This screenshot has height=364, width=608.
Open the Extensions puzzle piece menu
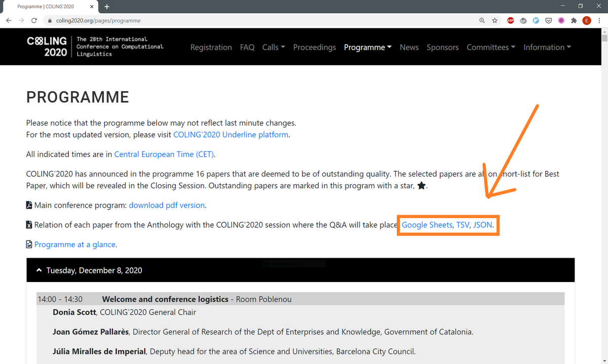coord(574,21)
